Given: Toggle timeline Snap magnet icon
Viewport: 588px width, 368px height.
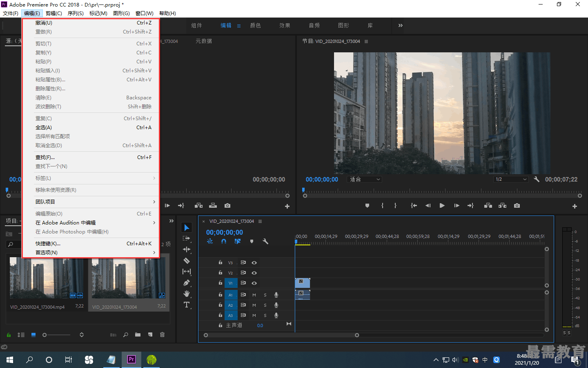Looking at the screenshot, I should pyautogui.click(x=224, y=241).
